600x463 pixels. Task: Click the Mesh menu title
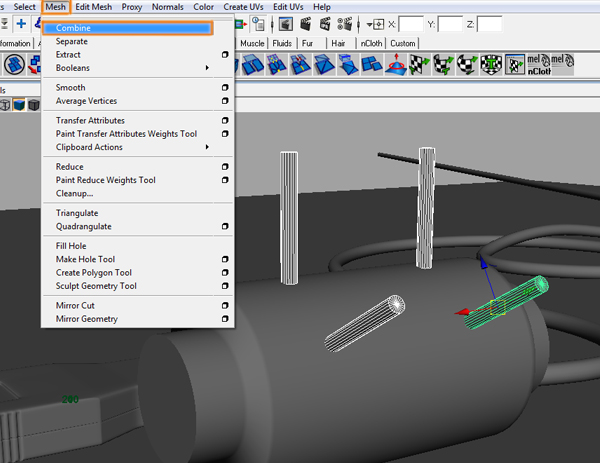pyautogui.click(x=55, y=7)
